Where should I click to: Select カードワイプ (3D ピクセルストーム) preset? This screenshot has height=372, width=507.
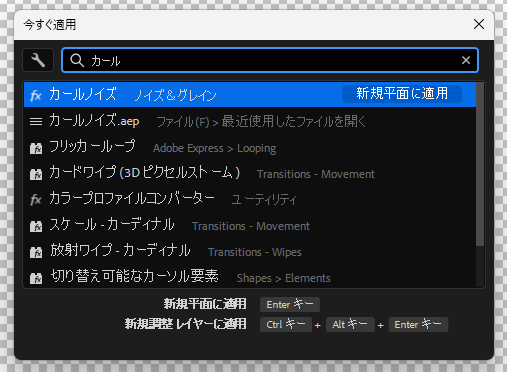[250, 173]
